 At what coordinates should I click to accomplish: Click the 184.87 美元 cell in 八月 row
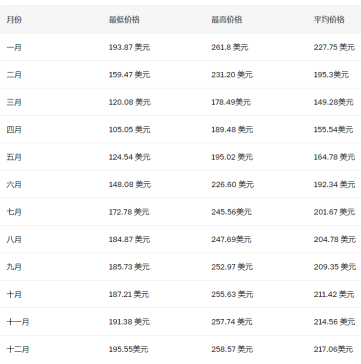coord(129,239)
